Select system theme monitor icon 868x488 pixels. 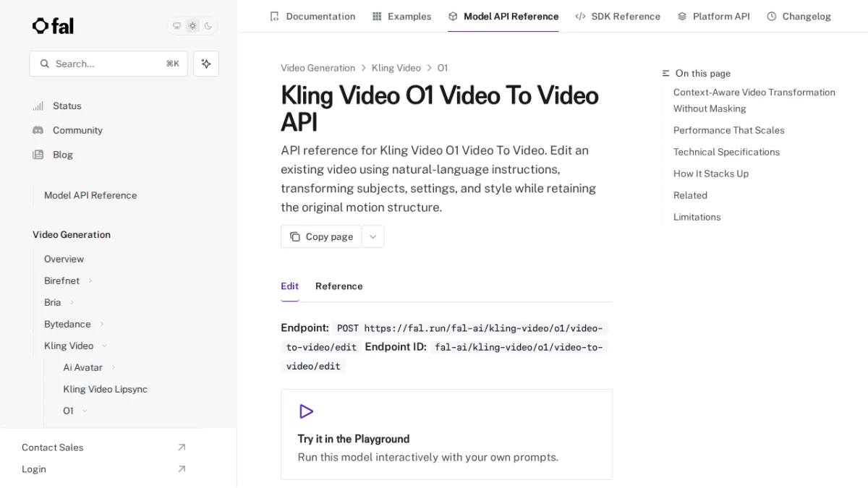click(x=176, y=26)
